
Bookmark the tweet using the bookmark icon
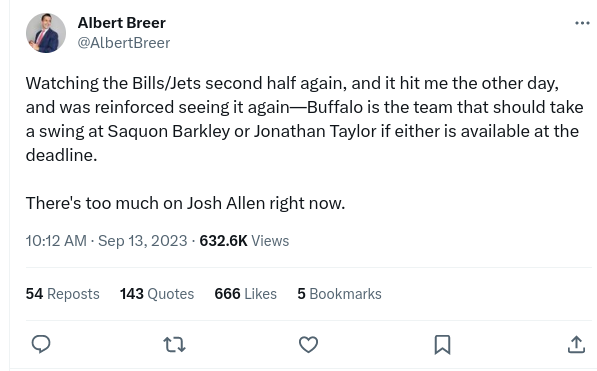tap(442, 344)
